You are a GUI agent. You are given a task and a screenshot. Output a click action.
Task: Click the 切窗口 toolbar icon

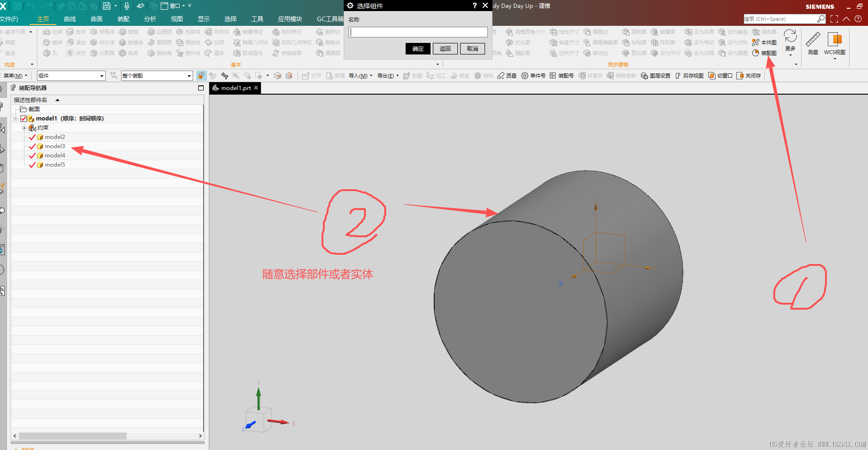[720, 76]
